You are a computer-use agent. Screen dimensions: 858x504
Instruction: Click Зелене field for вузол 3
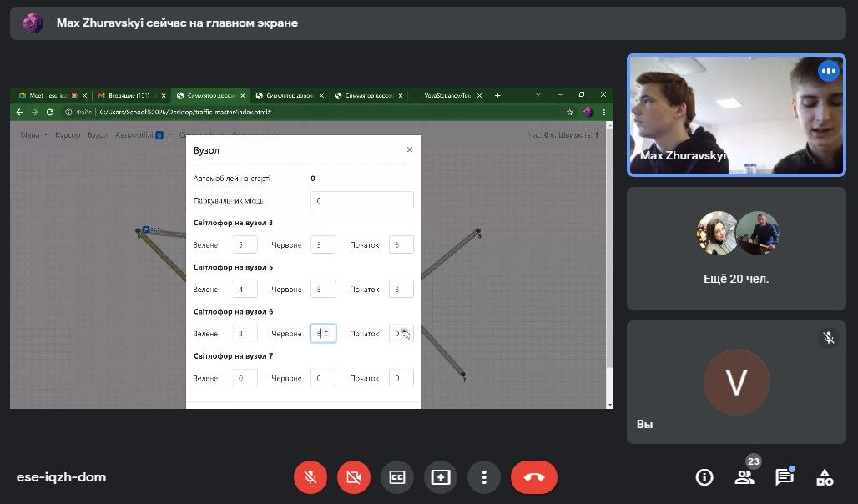(x=245, y=244)
